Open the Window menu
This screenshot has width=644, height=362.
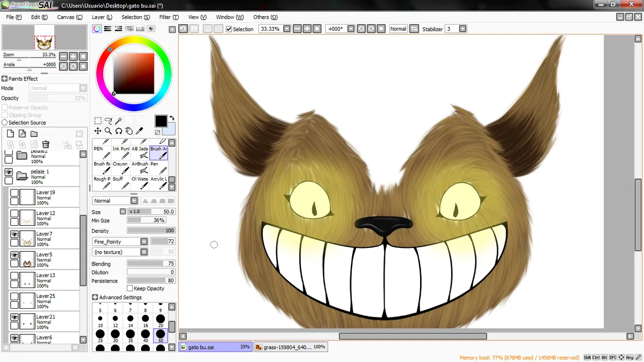229,17
